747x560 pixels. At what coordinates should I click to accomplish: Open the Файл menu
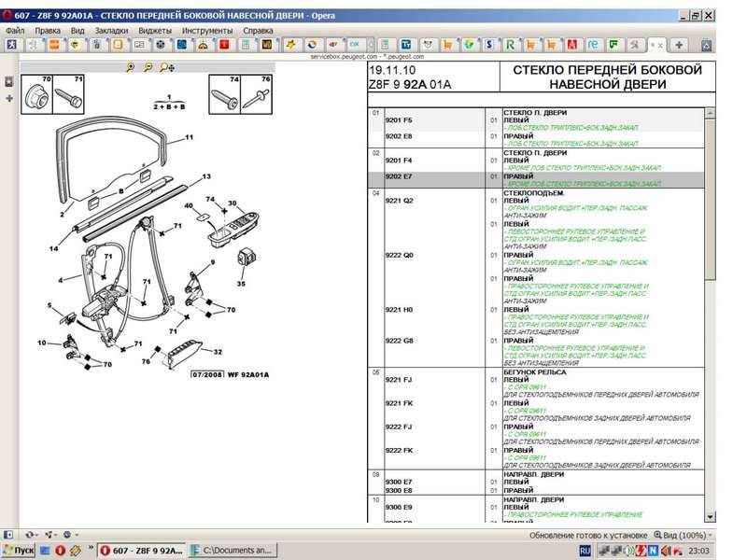[15, 30]
